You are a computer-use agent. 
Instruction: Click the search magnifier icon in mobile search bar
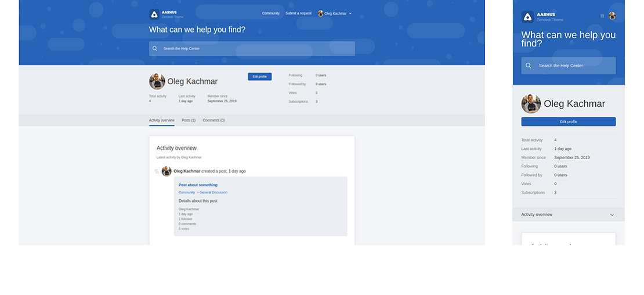coord(528,66)
